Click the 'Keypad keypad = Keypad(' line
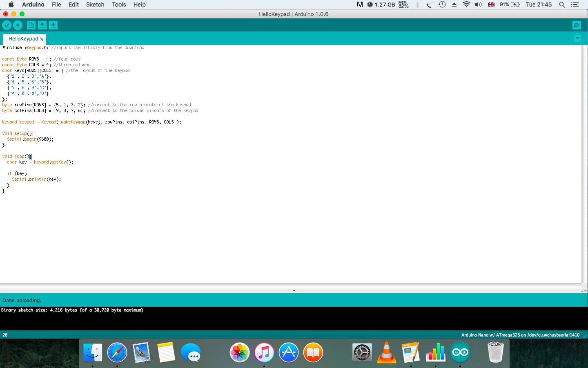This screenshot has height=368, width=588. (91, 122)
